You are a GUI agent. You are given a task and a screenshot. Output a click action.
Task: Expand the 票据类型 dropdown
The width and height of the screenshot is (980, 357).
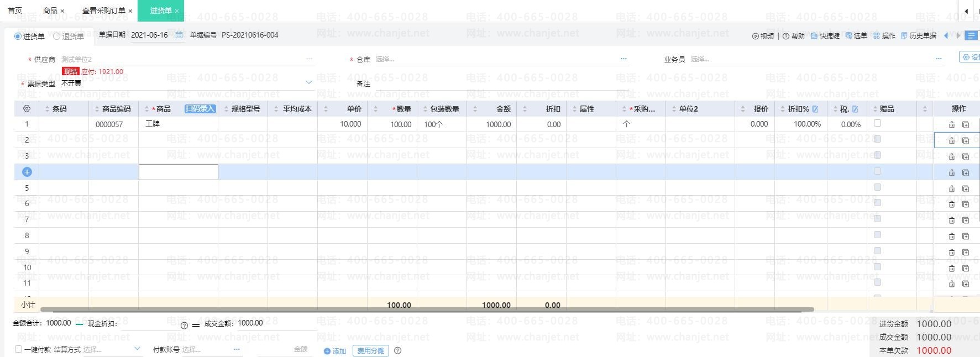click(x=308, y=83)
